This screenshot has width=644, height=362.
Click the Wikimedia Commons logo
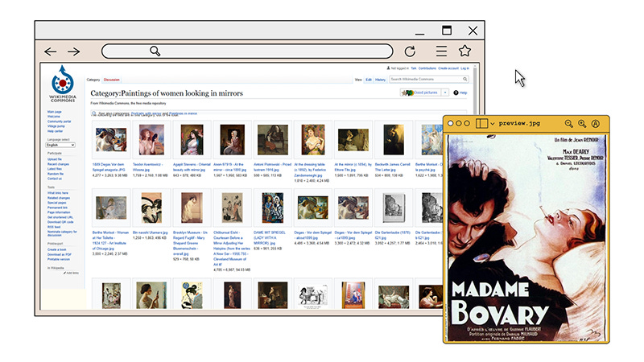(63, 84)
